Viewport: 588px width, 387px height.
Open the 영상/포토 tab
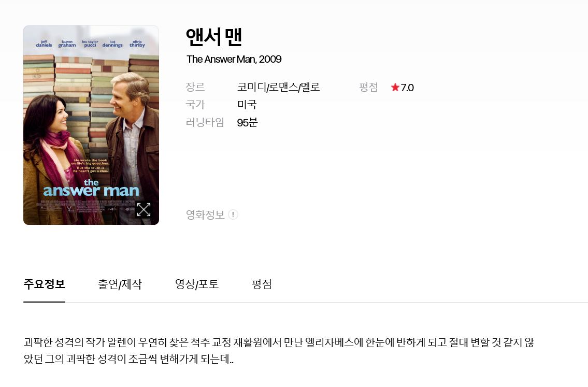pos(197,284)
